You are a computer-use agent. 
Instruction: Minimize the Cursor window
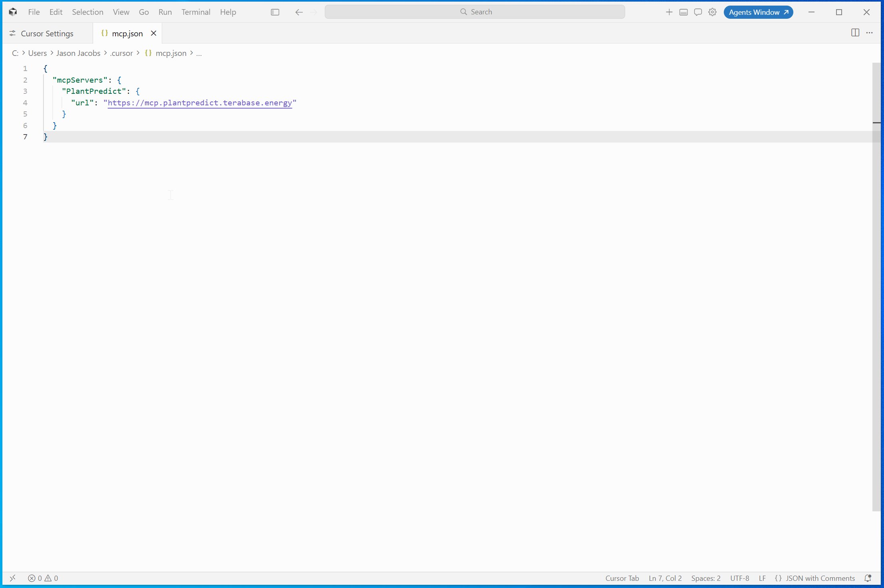click(811, 12)
